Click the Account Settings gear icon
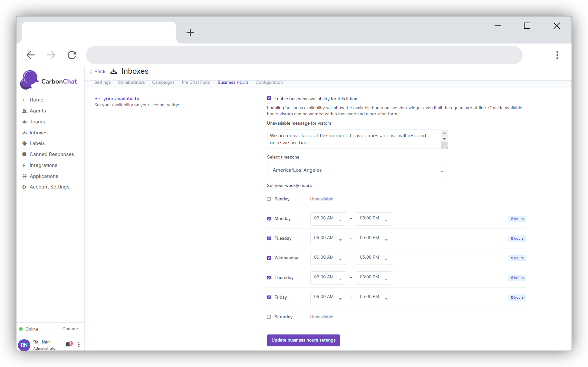 [24, 187]
